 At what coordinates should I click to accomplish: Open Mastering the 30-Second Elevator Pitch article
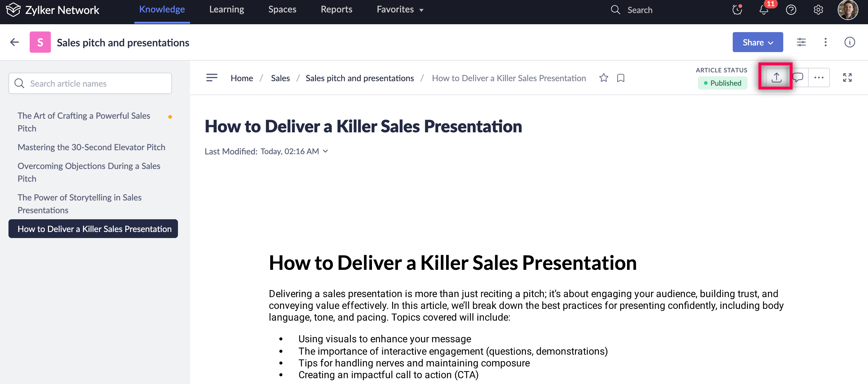click(91, 147)
